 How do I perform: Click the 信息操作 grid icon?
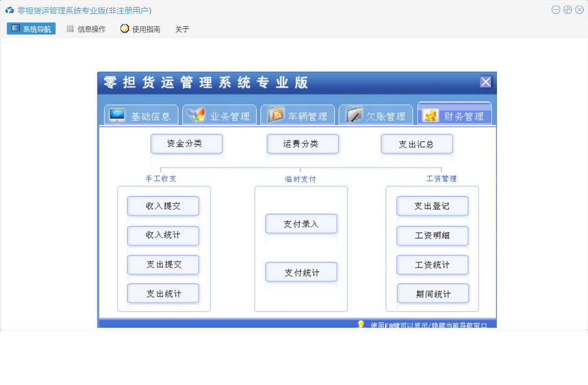(70, 28)
